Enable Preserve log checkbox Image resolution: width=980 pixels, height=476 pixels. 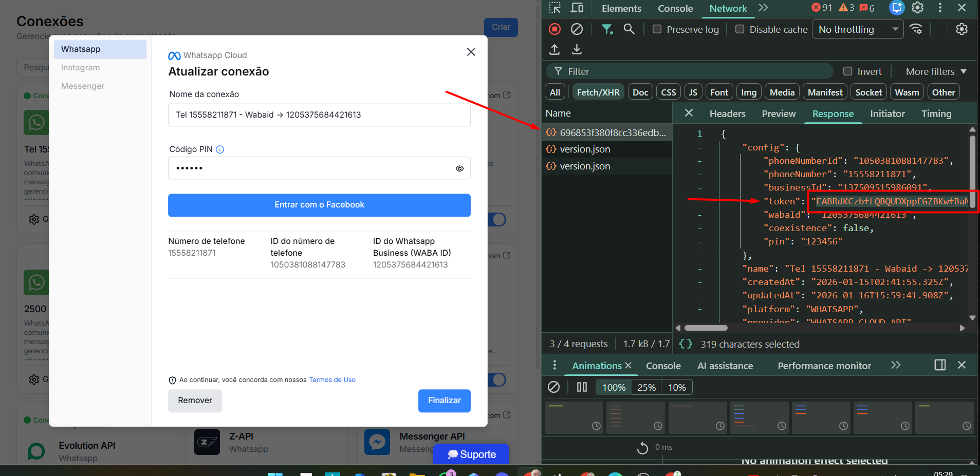click(x=657, y=29)
